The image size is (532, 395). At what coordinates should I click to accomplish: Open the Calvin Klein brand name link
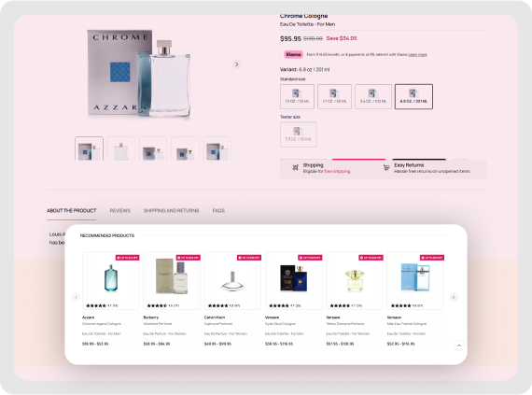[x=215, y=317]
